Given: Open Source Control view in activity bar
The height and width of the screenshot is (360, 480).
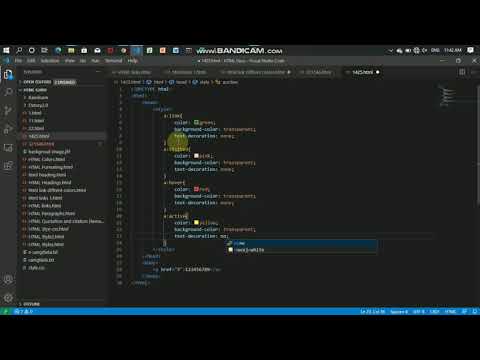Looking at the screenshot, I should (8, 110).
